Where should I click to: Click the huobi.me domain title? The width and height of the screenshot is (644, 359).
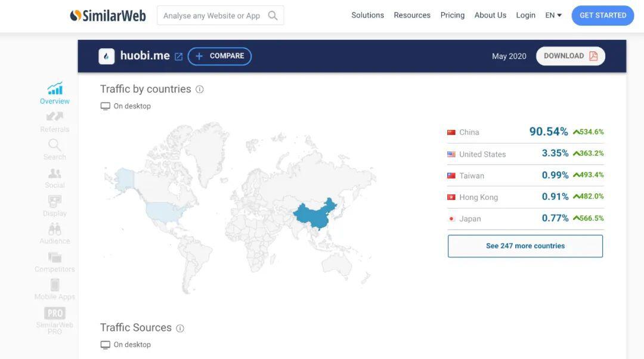coord(145,55)
